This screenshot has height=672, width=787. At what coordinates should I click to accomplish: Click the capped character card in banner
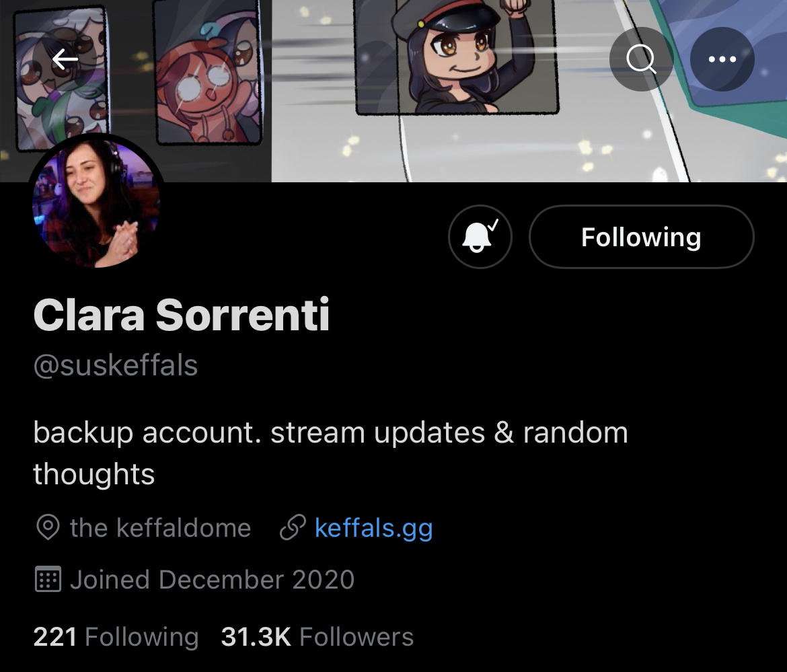[456, 57]
